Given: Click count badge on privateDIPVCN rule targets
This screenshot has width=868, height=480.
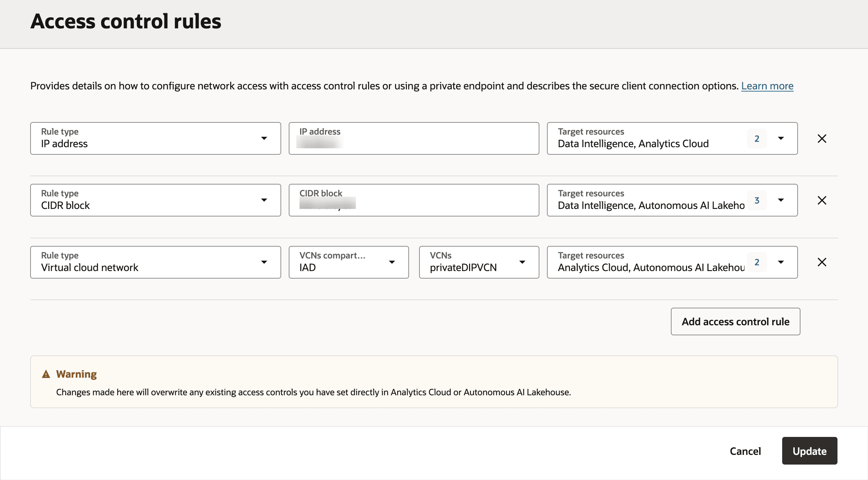Looking at the screenshot, I should pyautogui.click(x=757, y=262).
